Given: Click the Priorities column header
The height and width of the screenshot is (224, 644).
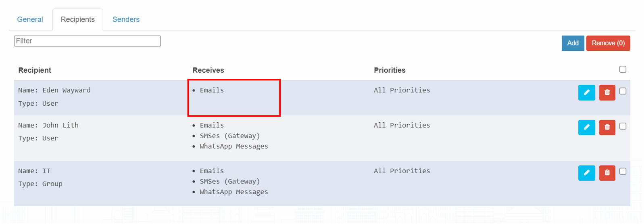Looking at the screenshot, I should tap(390, 70).
